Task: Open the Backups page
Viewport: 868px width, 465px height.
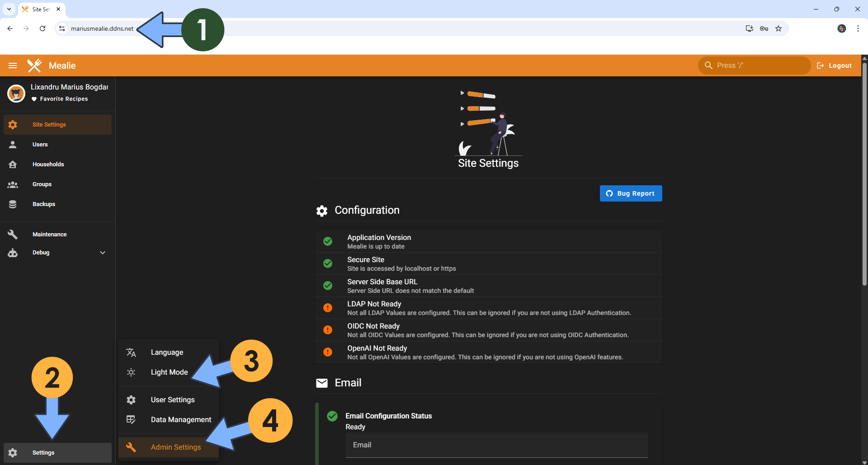Action: point(43,204)
